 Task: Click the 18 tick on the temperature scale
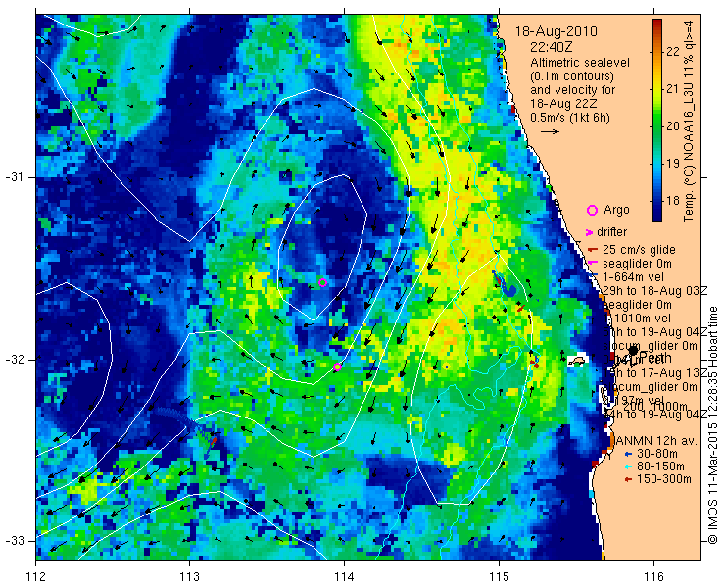(x=673, y=201)
